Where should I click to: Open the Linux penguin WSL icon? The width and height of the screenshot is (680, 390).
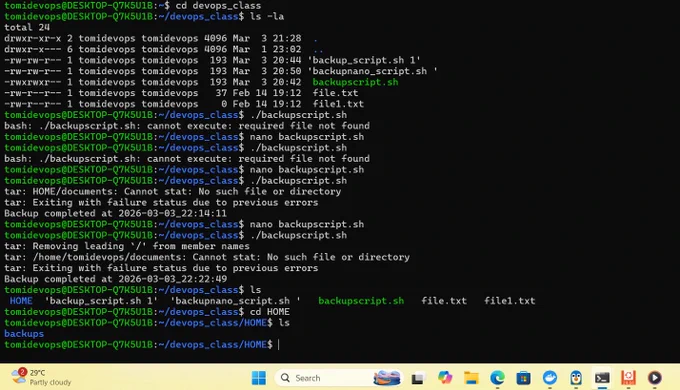(576, 378)
